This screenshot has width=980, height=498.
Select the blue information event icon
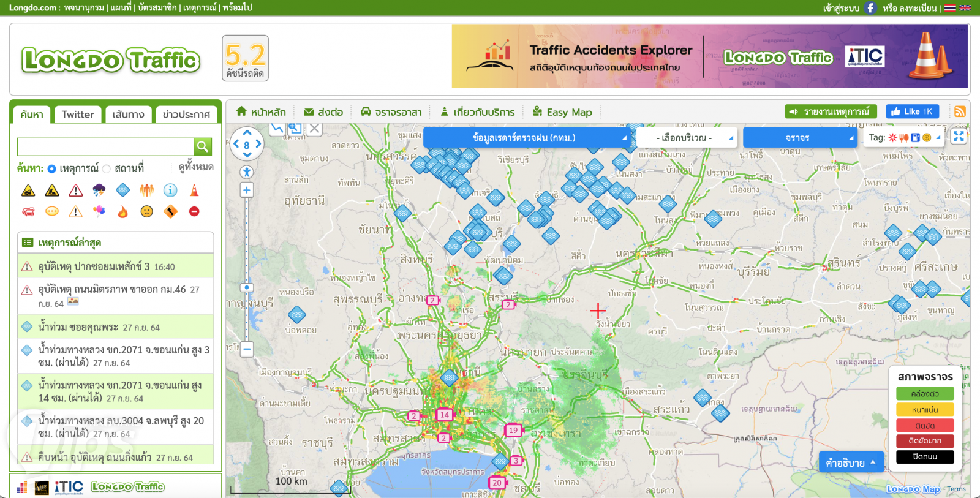170,191
